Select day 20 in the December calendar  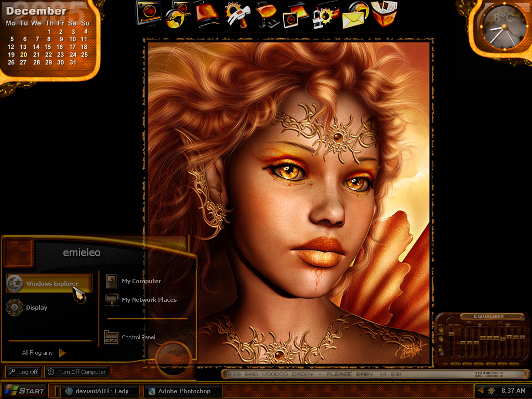pos(23,55)
